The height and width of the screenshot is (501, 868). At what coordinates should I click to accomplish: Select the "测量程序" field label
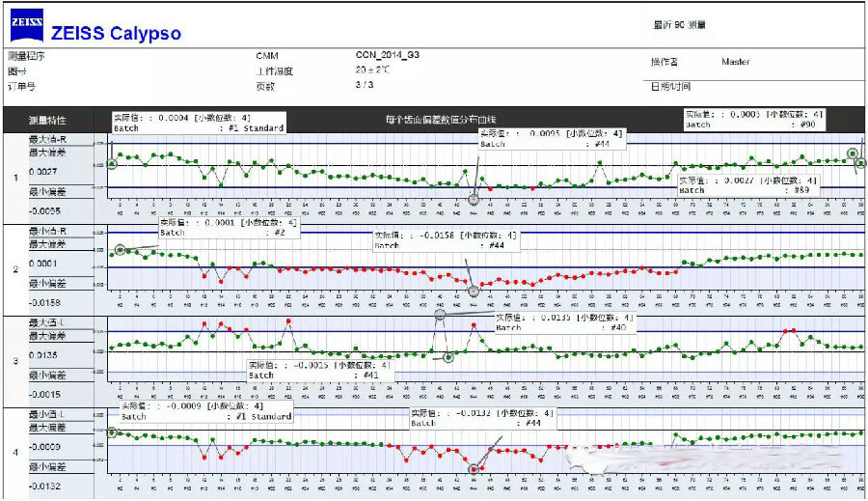(26, 56)
